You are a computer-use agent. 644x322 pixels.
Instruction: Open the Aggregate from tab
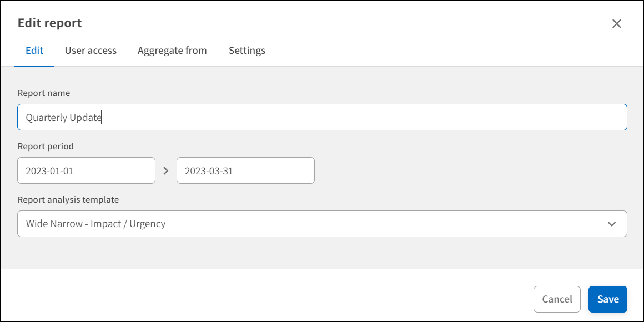coord(172,51)
